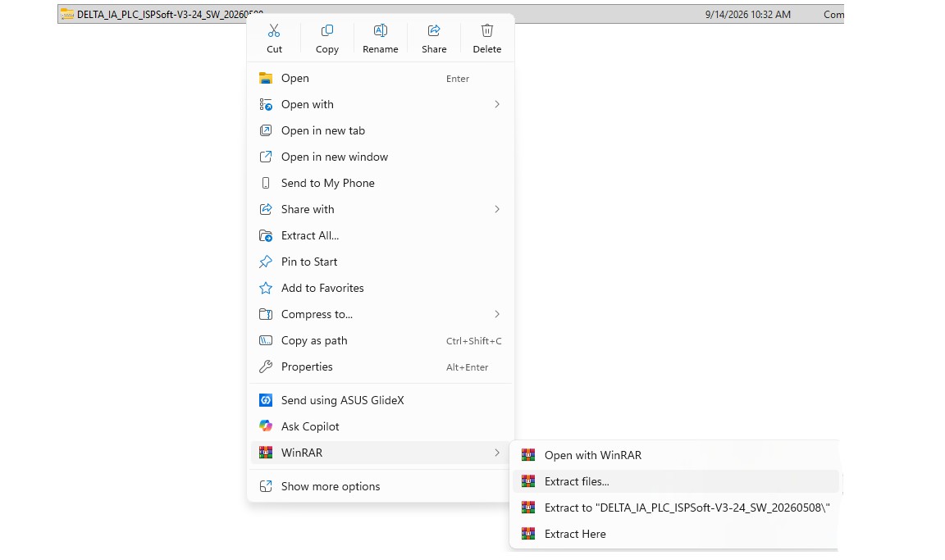The image size is (945, 560).
Task: Click the folder icon beside Open
Action: click(265, 78)
